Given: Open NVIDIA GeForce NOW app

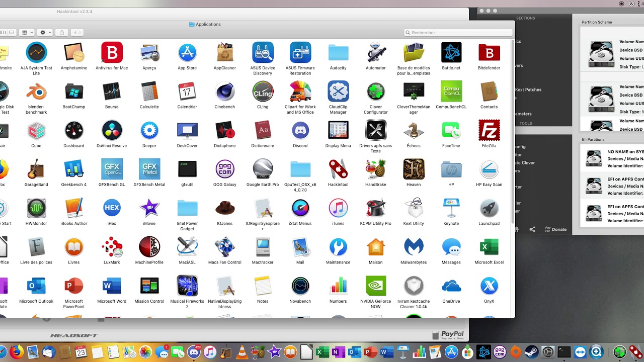Looking at the screenshot, I should click(376, 286).
